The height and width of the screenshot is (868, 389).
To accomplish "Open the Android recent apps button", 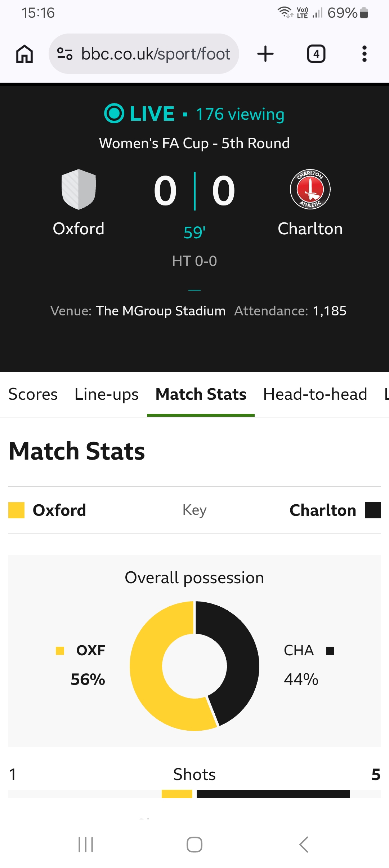I will (86, 844).
